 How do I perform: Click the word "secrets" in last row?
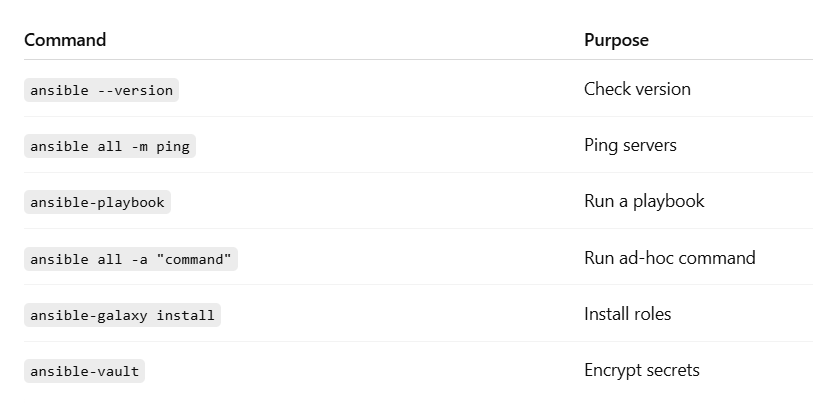[672, 370]
